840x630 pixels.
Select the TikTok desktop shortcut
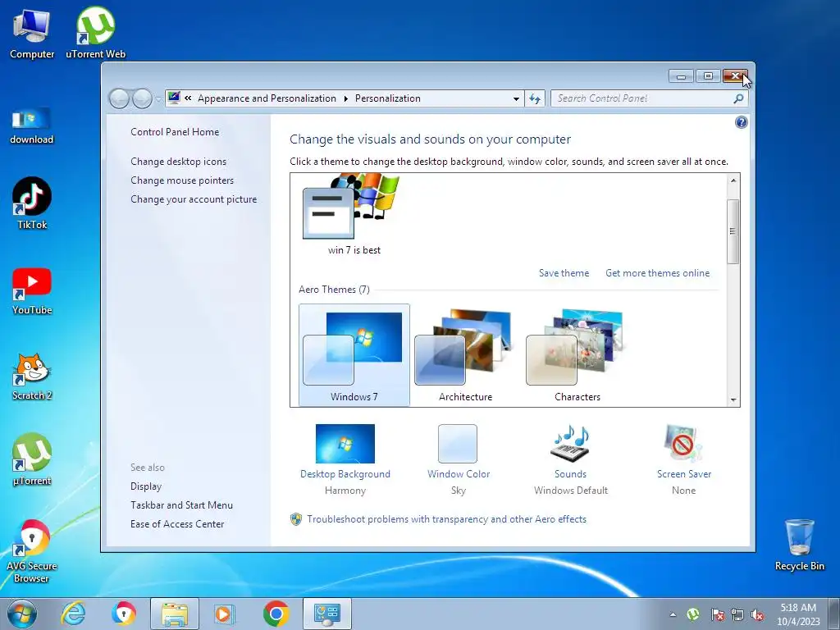click(x=32, y=203)
